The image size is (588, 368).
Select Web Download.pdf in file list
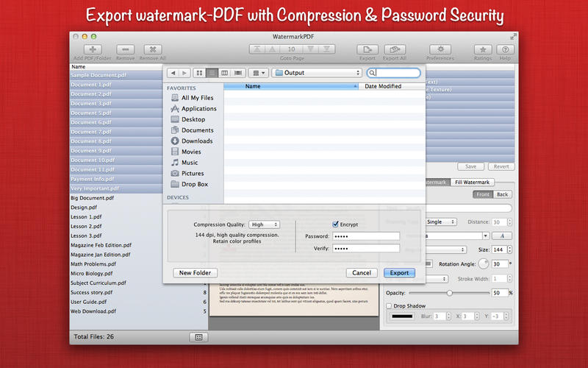(93, 311)
